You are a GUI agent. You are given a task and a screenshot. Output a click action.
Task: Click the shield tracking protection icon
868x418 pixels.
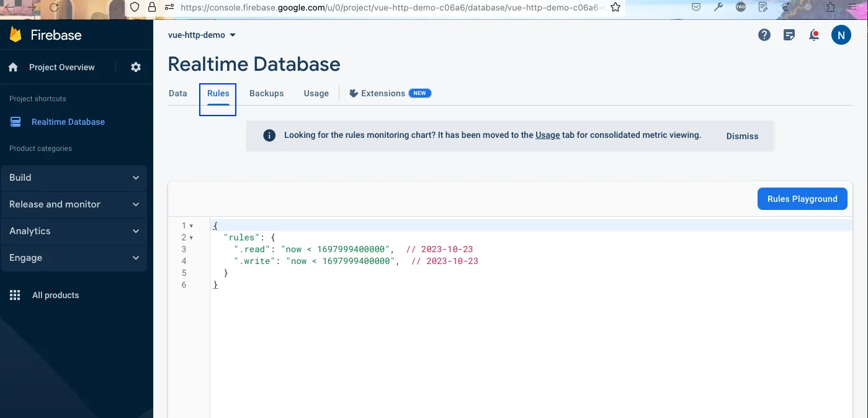point(135,7)
